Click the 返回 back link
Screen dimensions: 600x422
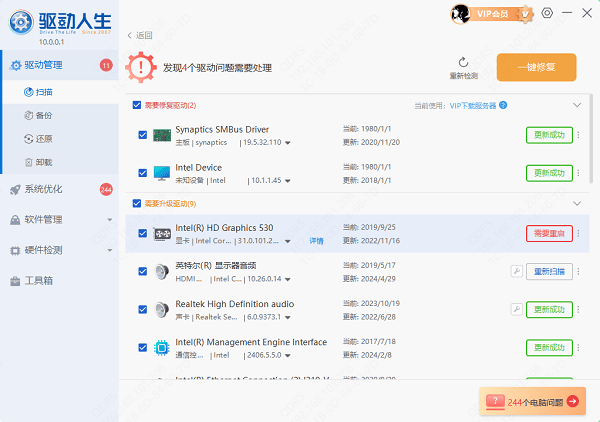[x=140, y=35]
